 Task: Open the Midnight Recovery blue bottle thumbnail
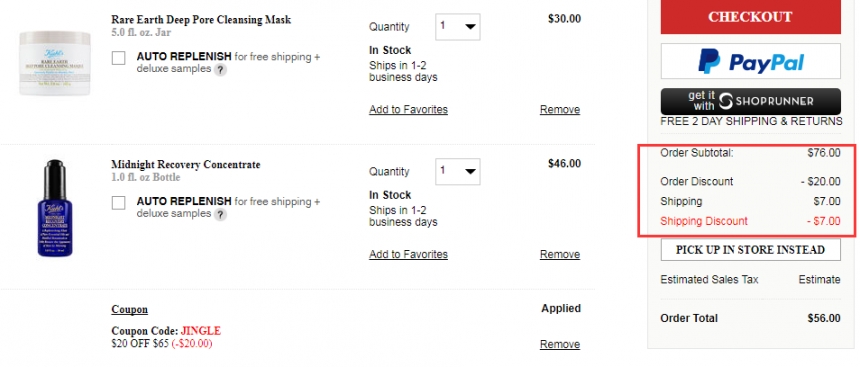click(x=55, y=208)
